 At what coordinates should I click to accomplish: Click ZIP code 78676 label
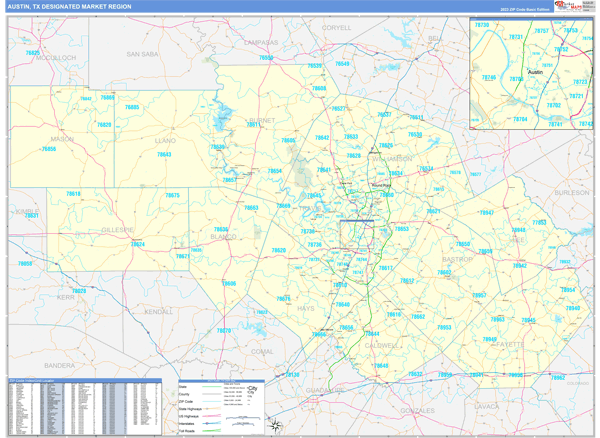[283, 299]
